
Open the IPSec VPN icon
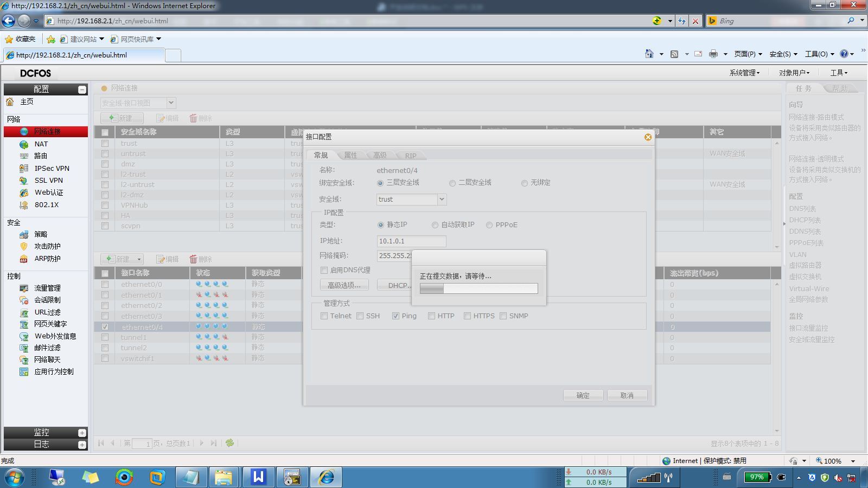point(24,169)
